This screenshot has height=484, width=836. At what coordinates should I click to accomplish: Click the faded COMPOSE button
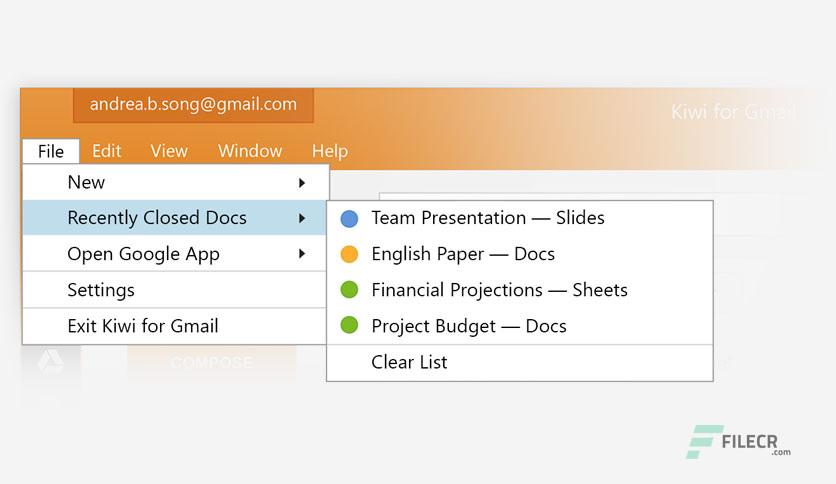click(x=211, y=362)
